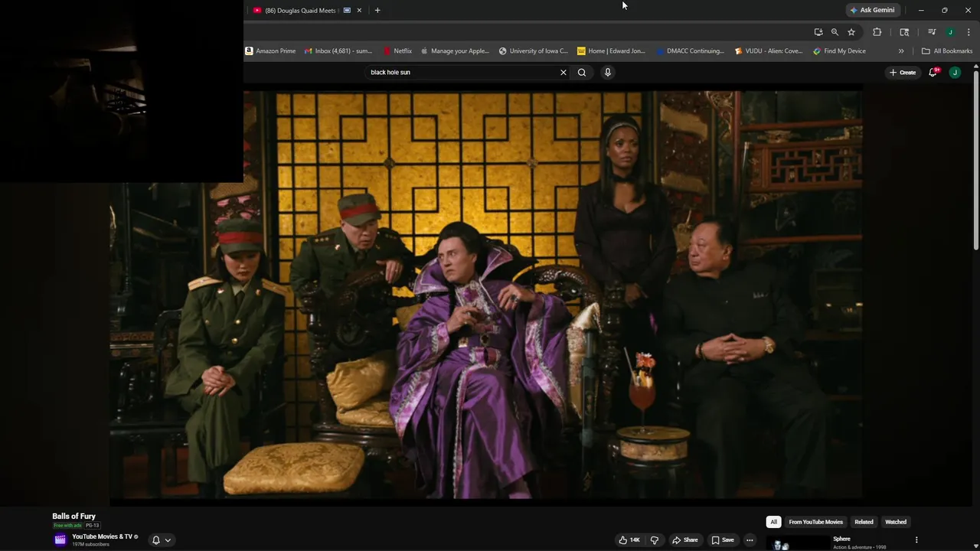This screenshot has height=551, width=980.
Task: Click the YouTube search magnifier button
Action: point(582,73)
